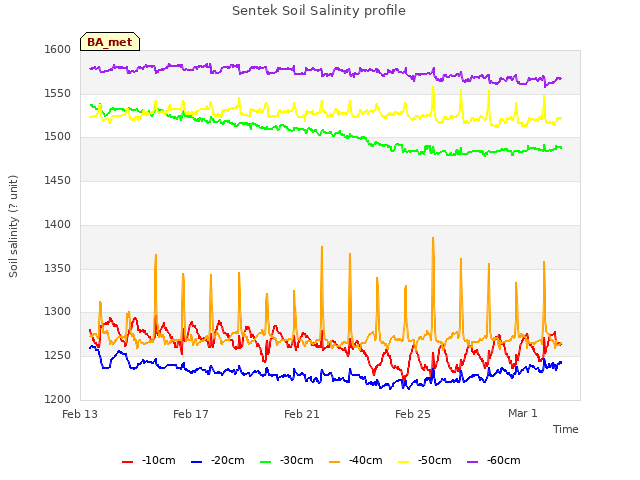The width and height of the screenshot is (640, 480).
Task: Click the Feb 25 x-axis label
Action: pos(413,414)
